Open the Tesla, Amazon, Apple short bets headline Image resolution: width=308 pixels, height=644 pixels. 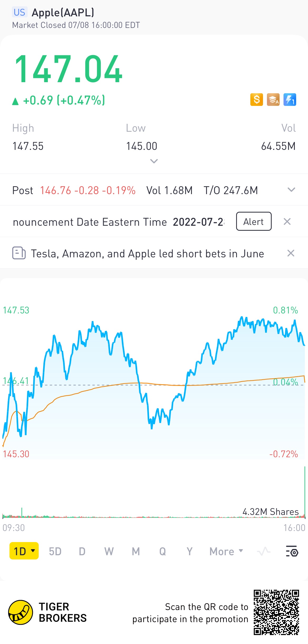(x=147, y=254)
